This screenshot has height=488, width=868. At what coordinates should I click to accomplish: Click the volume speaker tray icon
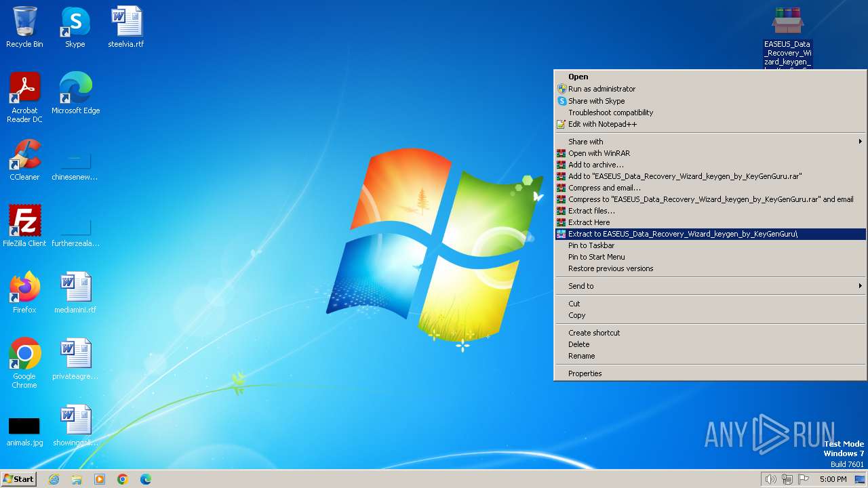tap(770, 479)
